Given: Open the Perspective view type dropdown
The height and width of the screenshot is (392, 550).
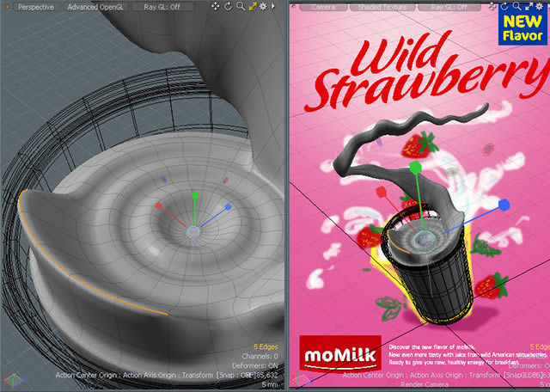Looking at the screenshot, I should [x=36, y=7].
